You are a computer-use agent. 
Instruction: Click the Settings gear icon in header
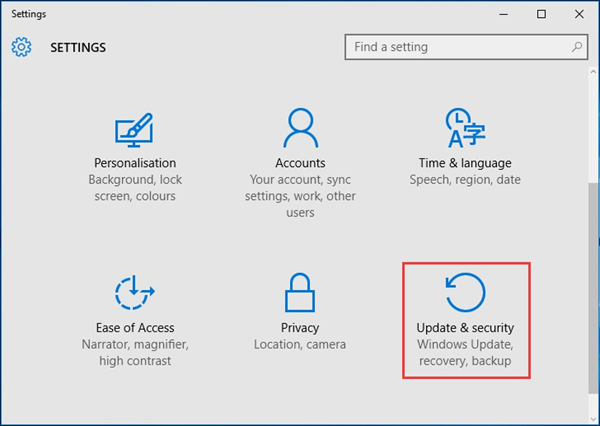coord(21,47)
